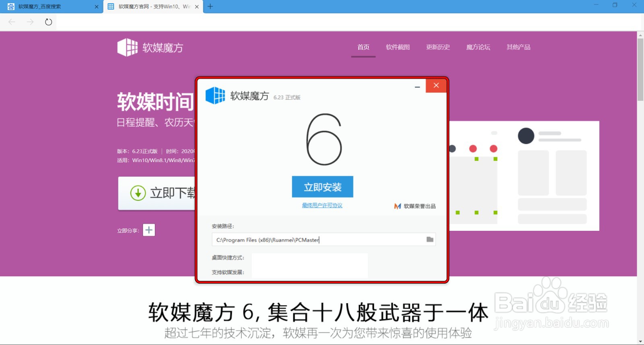The width and height of the screenshot is (644, 345).
Task: Open the 最终用户许可协议 link
Action: click(x=322, y=205)
